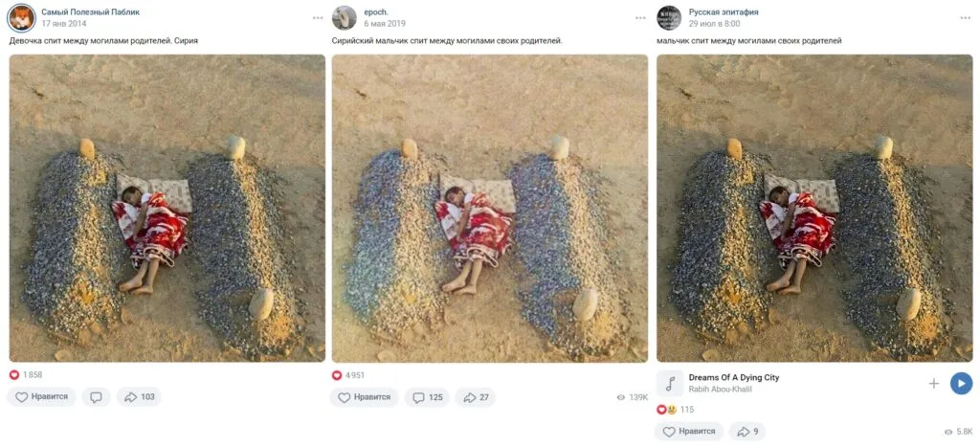Share the epoch. post with 27 reposts

pos(475,397)
